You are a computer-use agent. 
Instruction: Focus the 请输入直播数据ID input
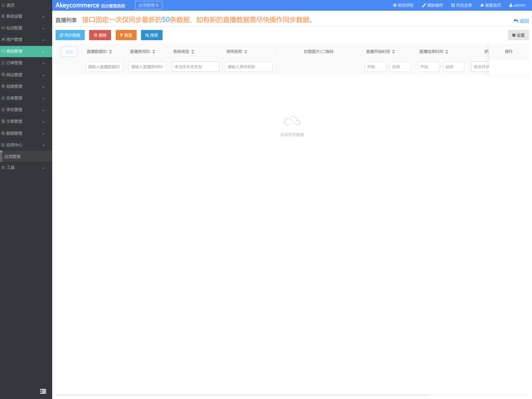click(104, 66)
